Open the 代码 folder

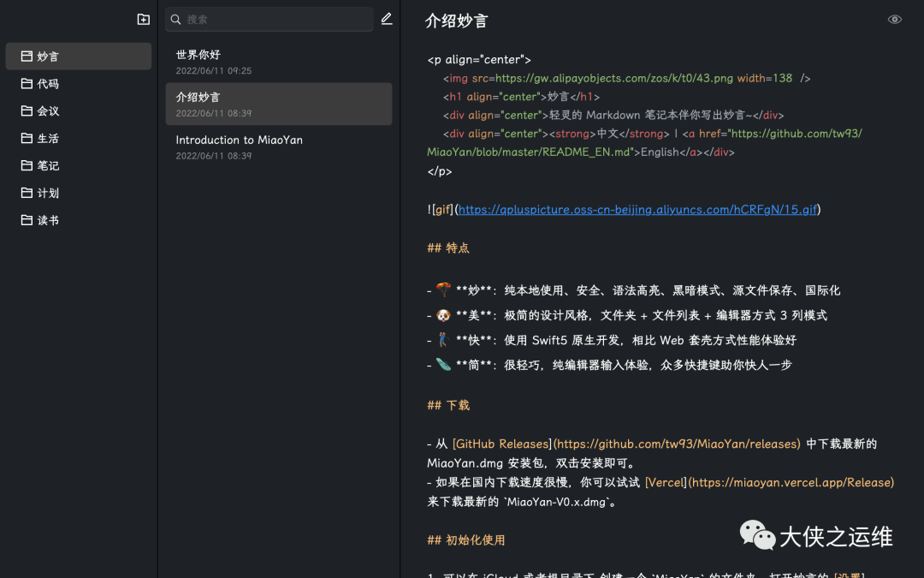pos(79,83)
